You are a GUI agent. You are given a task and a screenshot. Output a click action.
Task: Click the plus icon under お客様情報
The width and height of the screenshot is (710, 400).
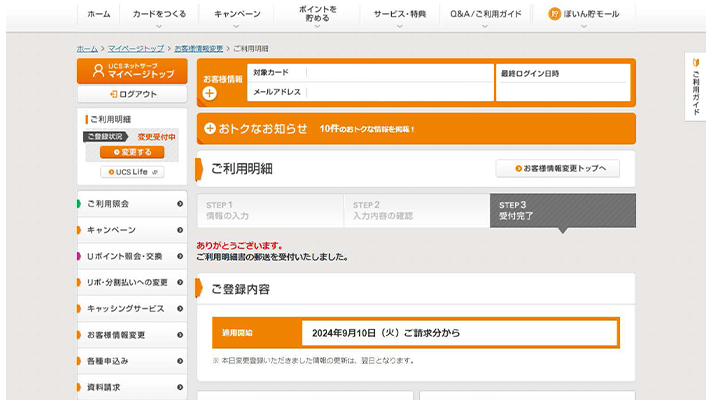(x=209, y=94)
